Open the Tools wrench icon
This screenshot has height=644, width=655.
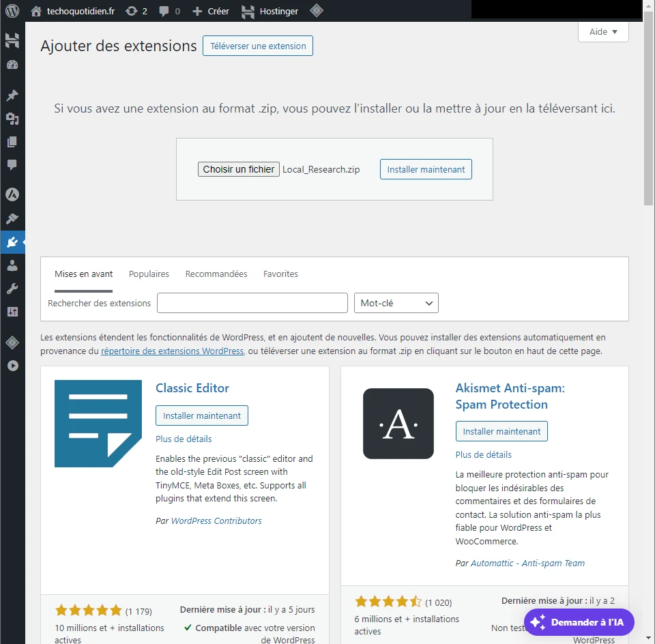[12, 289]
